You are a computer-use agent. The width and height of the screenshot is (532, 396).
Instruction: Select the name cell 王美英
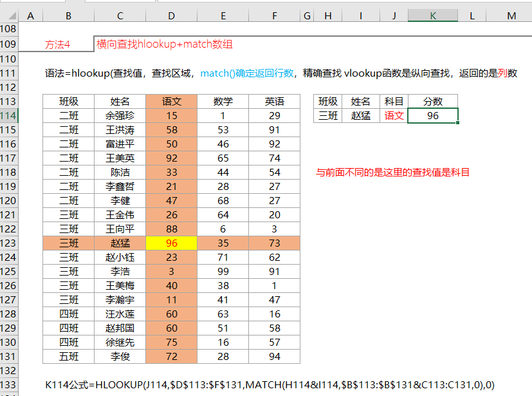(x=120, y=158)
